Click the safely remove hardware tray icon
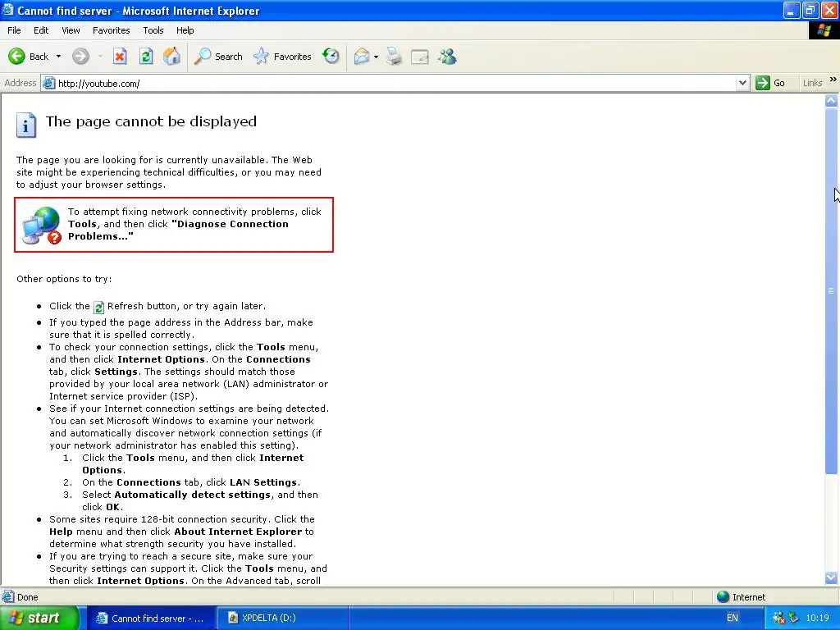The width and height of the screenshot is (840, 630). coord(793,619)
